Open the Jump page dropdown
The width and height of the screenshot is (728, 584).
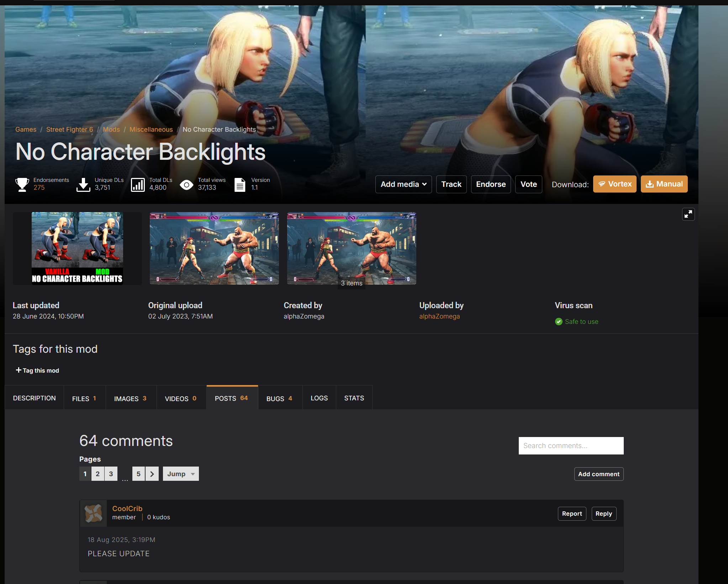tap(181, 474)
